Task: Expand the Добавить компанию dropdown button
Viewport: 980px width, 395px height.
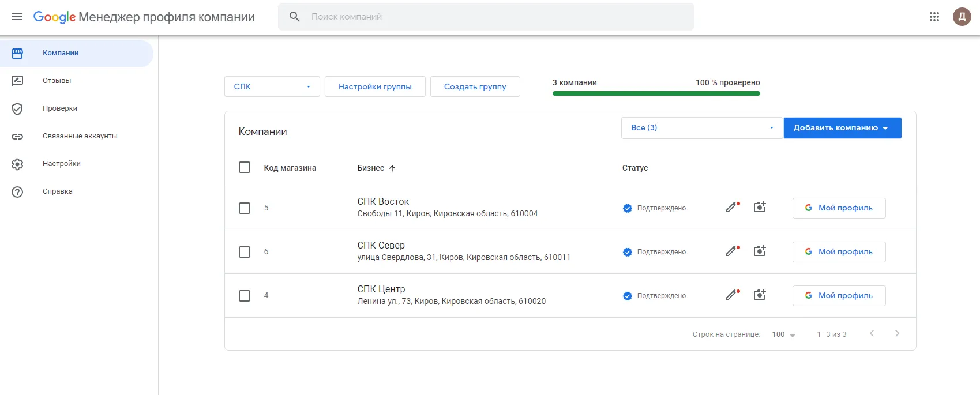Action: (x=842, y=128)
